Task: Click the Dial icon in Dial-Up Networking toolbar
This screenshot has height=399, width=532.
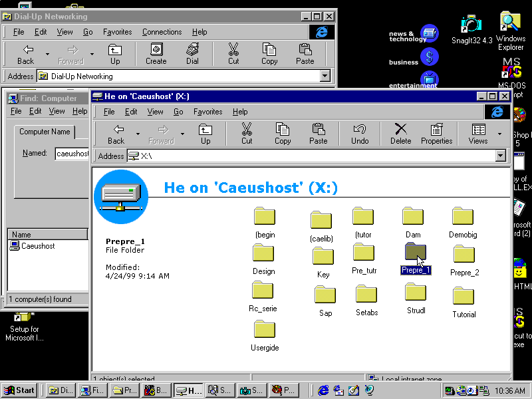Action: (192, 53)
